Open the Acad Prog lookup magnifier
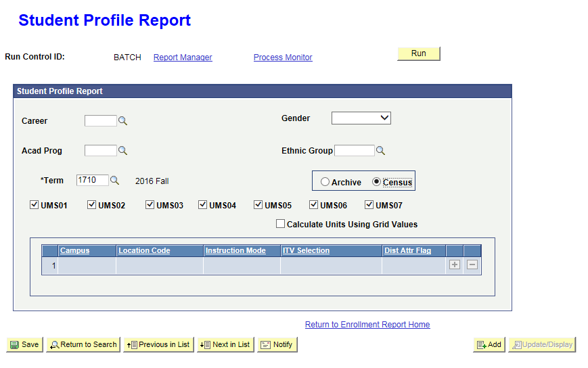Screen dimensions: 588x368 pyautogui.click(x=122, y=151)
